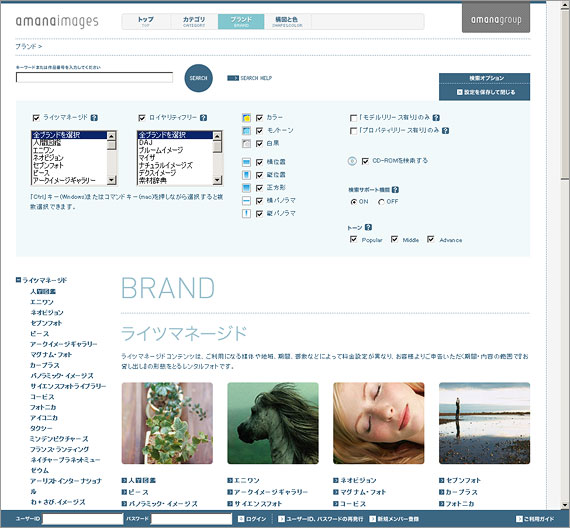Screen dimensions: 570x528
Task: Toggle the ロイヤリティフリー checkbox
Action: point(142,118)
